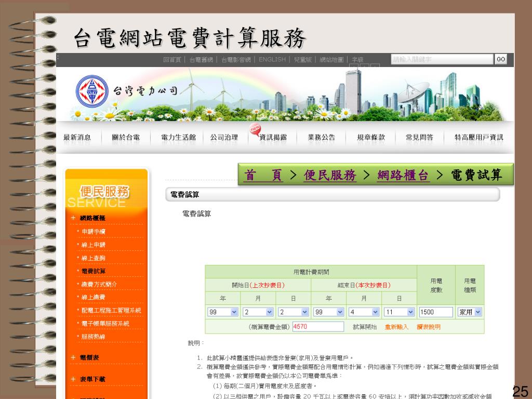Expand the 電價表 sidebar section
This screenshot has height=399, width=532.
pos(89,357)
